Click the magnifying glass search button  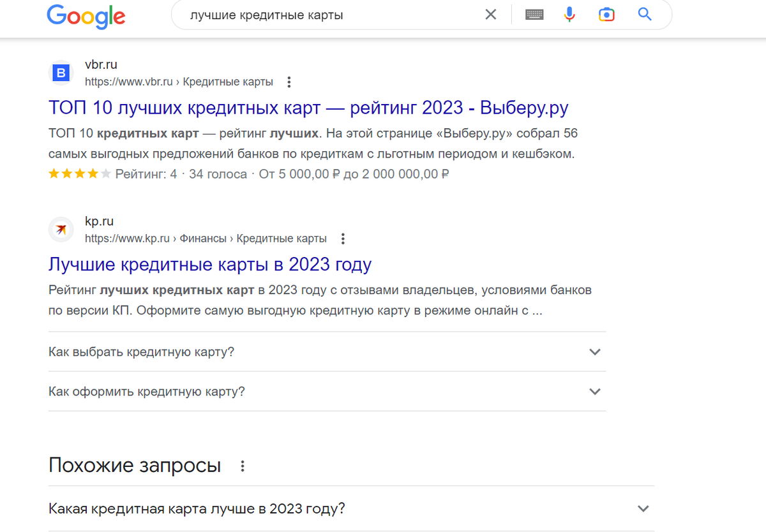[x=645, y=15]
